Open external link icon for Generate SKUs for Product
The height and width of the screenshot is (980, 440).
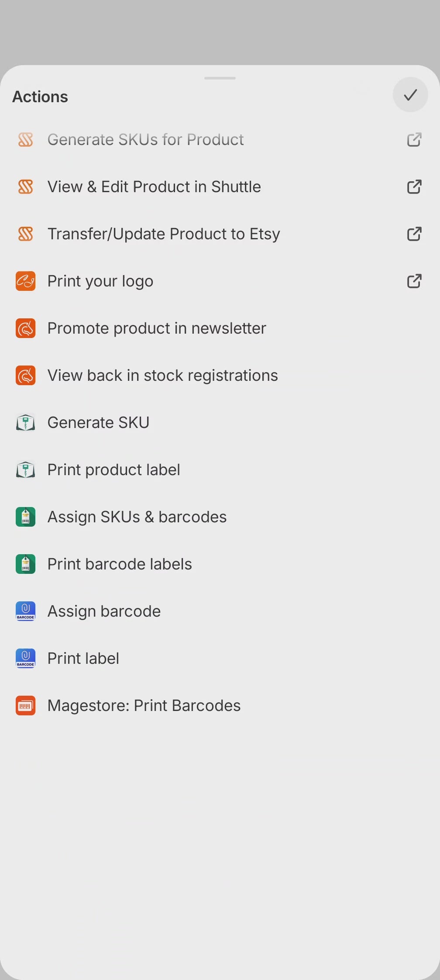click(414, 140)
